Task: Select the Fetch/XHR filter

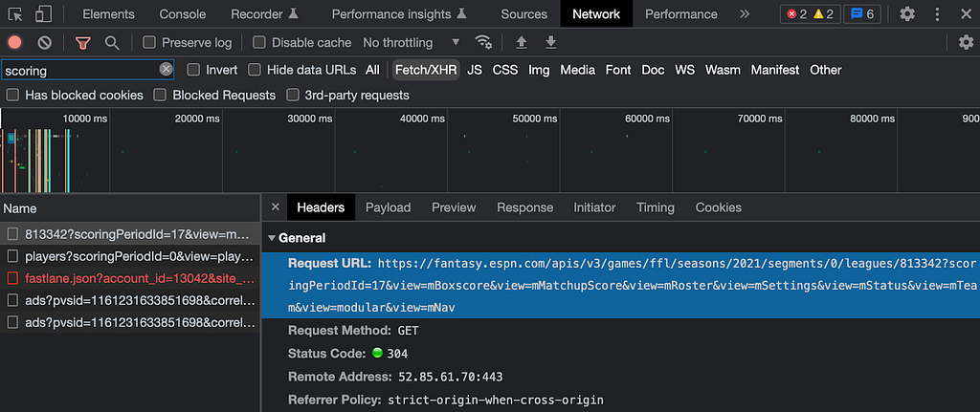Action: pyautogui.click(x=426, y=69)
